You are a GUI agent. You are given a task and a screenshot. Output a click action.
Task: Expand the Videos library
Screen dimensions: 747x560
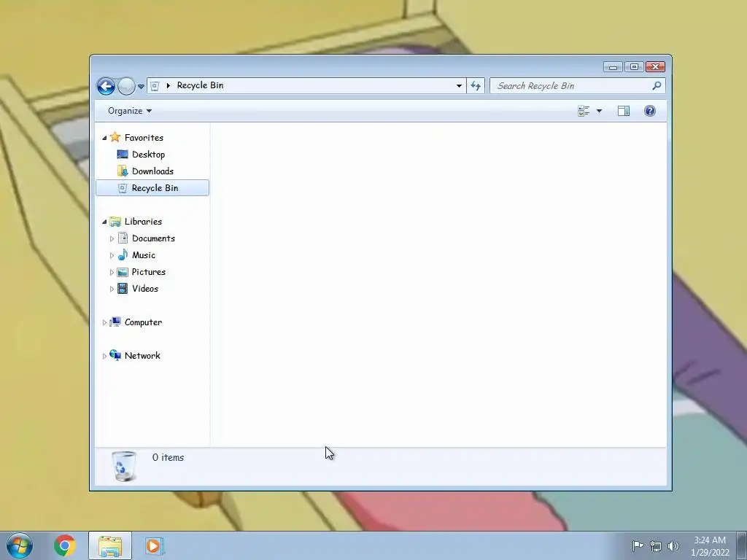[112, 289]
